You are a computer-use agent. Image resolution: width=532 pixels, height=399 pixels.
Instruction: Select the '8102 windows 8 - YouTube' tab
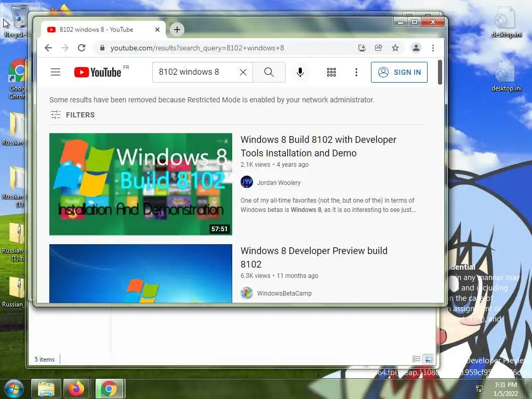click(103, 30)
